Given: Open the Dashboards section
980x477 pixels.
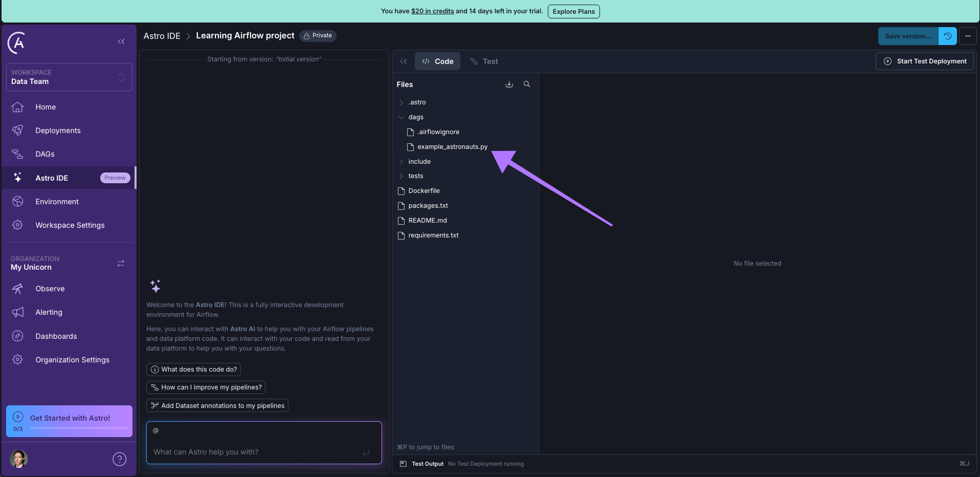Looking at the screenshot, I should click(56, 336).
